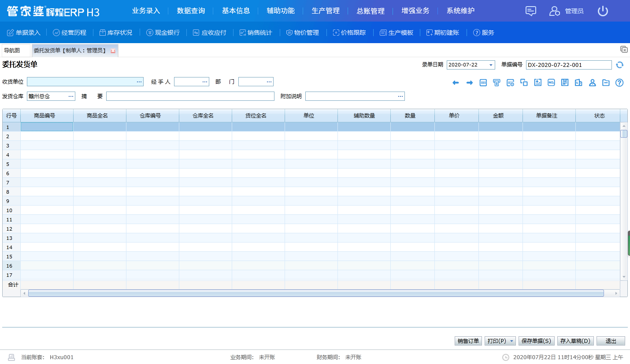Open 单据录入 toolbar shortcut
This screenshot has height=364, width=630.
24,33
